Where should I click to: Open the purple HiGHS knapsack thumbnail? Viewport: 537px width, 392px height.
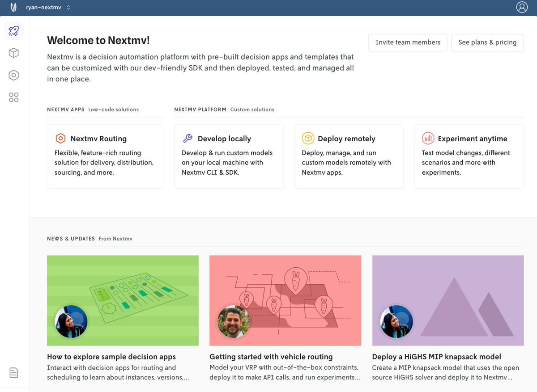[448, 300]
